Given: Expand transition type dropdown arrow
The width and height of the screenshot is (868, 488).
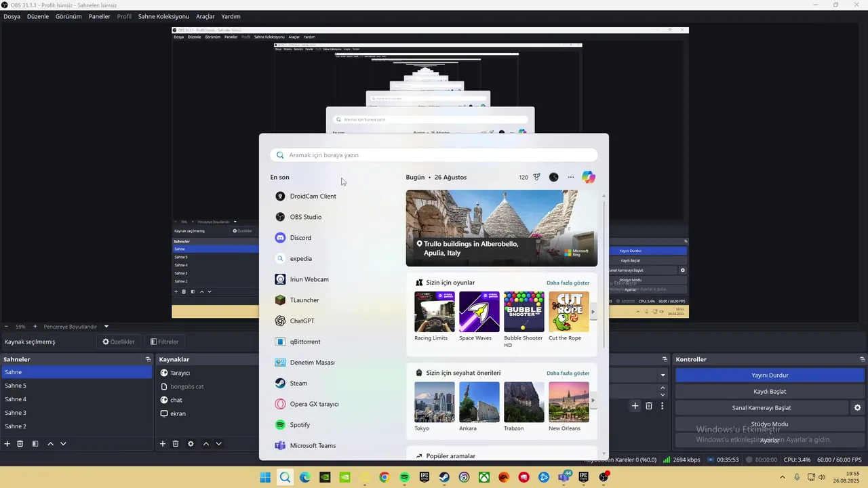Looking at the screenshot, I should (x=663, y=375).
